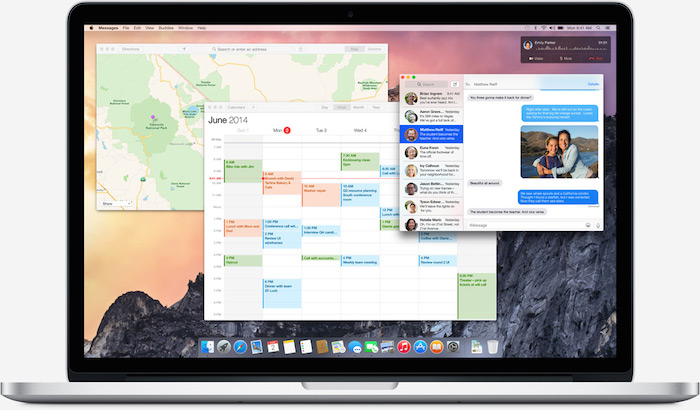Image resolution: width=700 pixels, height=410 pixels.
Task: Open Reminders icon in the Dock
Action: (x=306, y=347)
